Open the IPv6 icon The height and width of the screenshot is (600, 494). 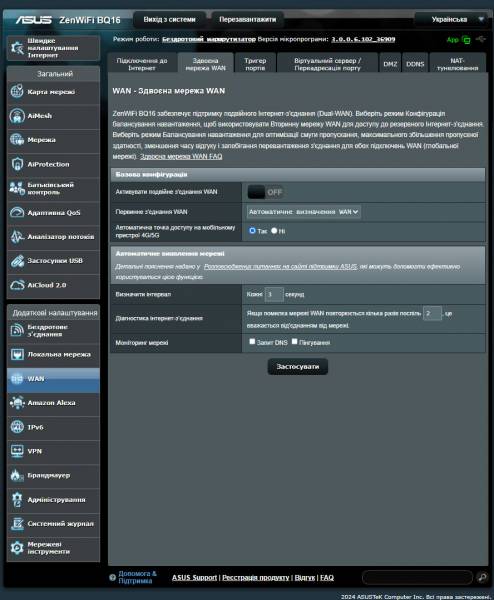click(17, 427)
